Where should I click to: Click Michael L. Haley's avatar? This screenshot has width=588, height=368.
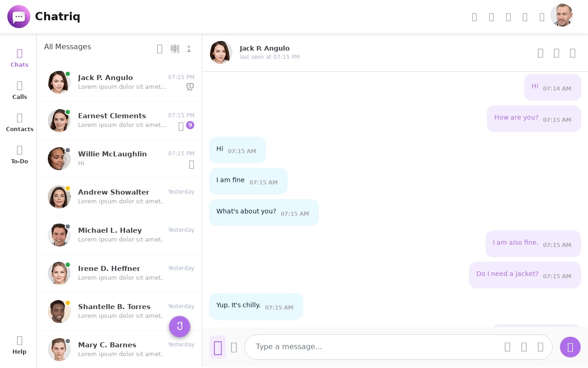[x=59, y=235]
